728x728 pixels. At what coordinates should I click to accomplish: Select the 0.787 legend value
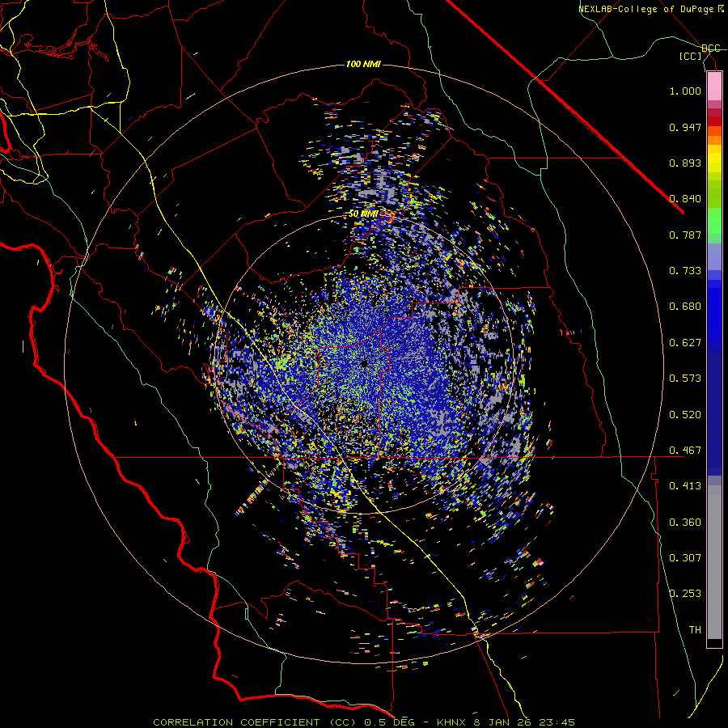pyautogui.click(x=685, y=235)
